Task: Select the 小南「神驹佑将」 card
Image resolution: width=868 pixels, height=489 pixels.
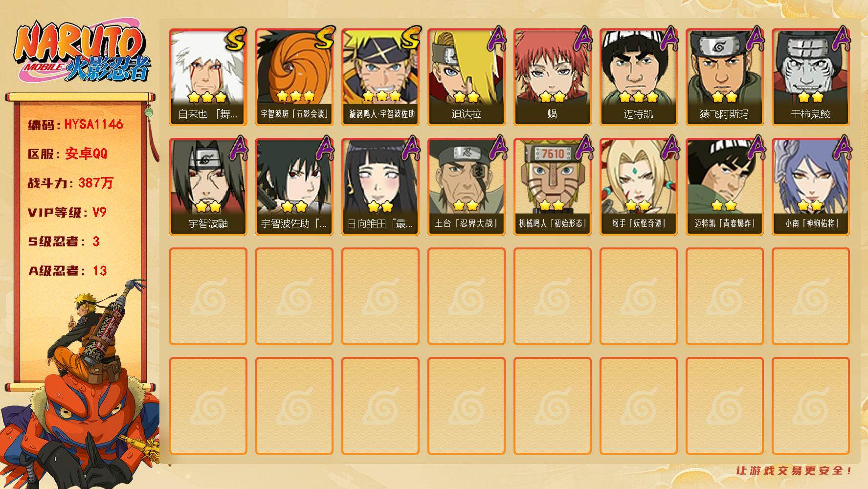Action: 810,187
